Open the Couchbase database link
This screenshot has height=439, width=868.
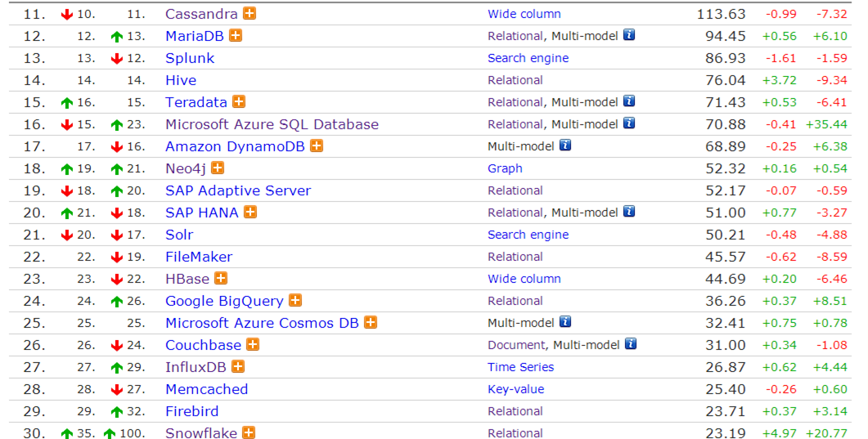203,346
